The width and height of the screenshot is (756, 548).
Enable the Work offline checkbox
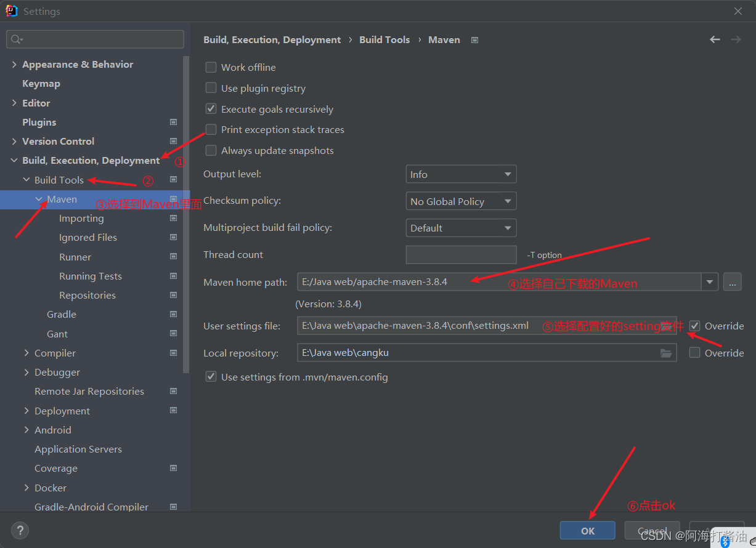click(211, 67)
